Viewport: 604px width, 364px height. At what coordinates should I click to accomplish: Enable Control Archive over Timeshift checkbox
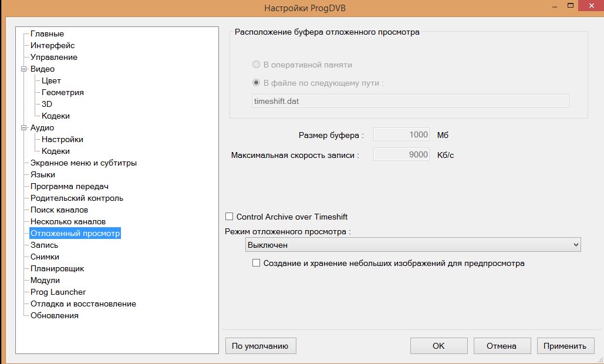pos(230,217)
